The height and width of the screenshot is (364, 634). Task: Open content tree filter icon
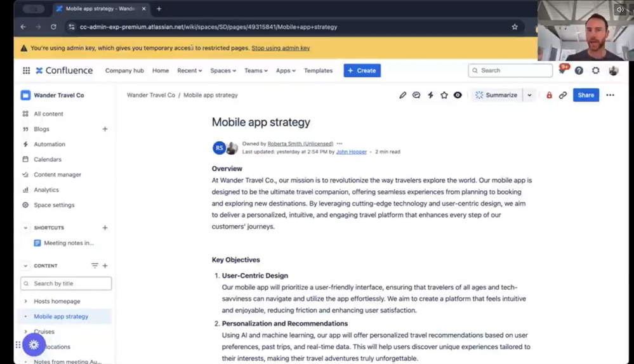click(x=95, y=266)
